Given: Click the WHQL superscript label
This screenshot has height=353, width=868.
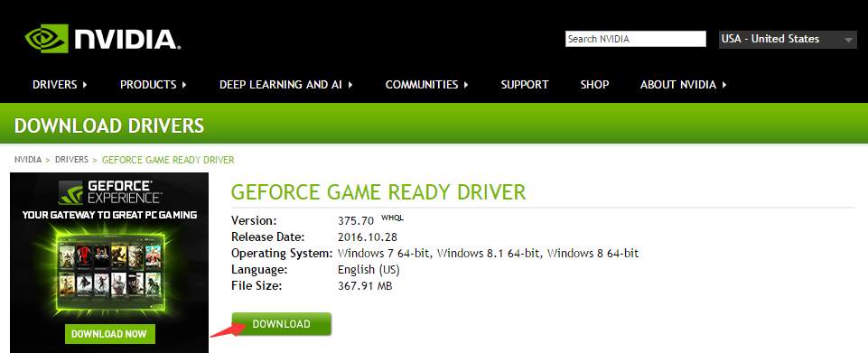Looking at the screenshot, I should [x=393, y=218].
